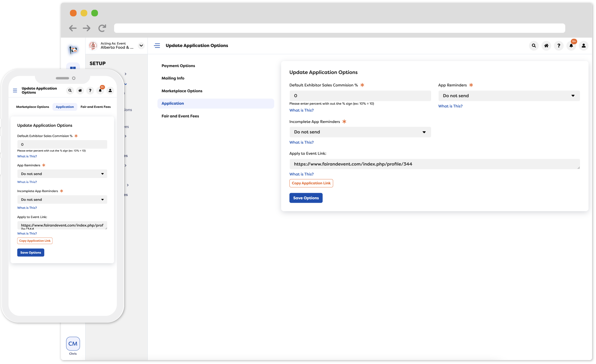Open the flag logo in the desktop sidebar

tap(73, 50)
